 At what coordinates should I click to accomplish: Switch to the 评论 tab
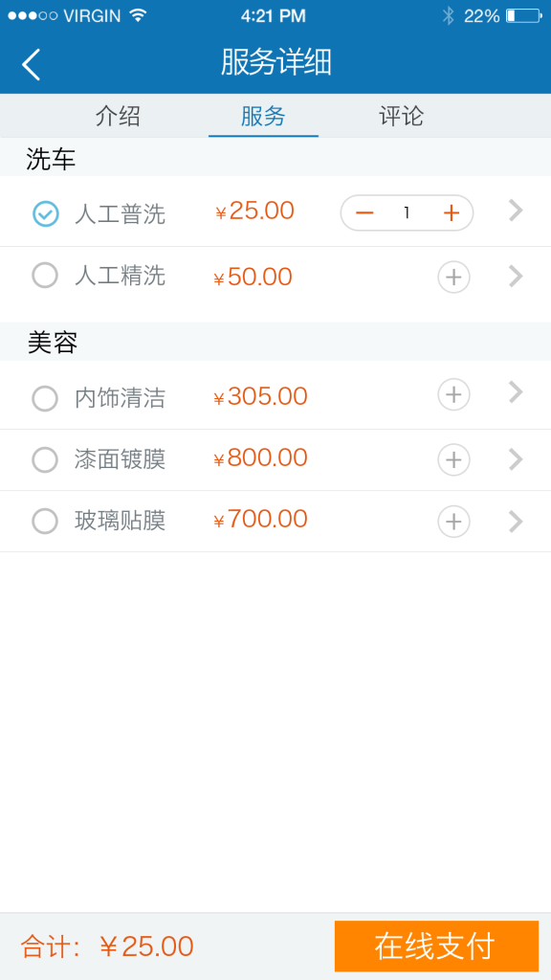click(401, 116)
